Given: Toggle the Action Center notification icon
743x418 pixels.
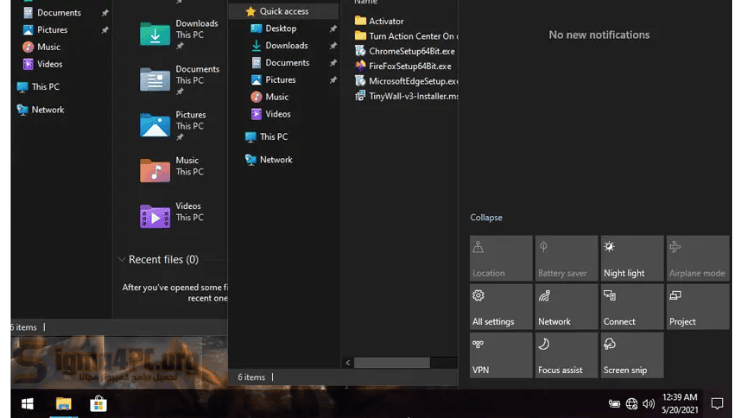Looking at the screenshot, I should (717, 404).
